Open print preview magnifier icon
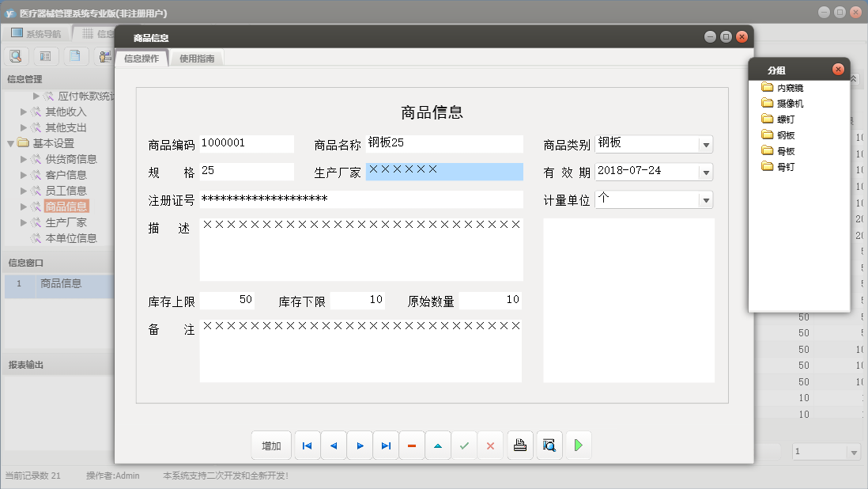 (x=549, y=445)
